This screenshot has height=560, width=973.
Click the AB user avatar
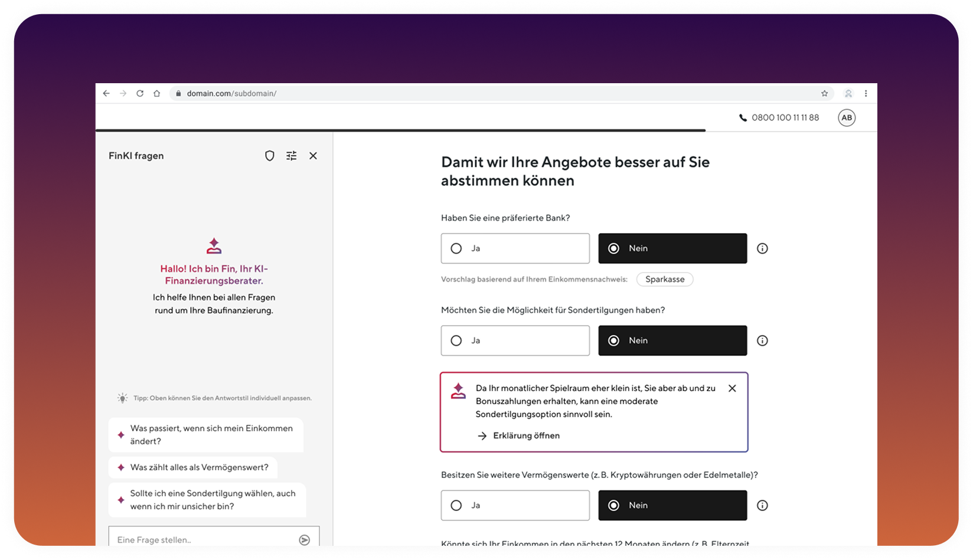[847, 117]
